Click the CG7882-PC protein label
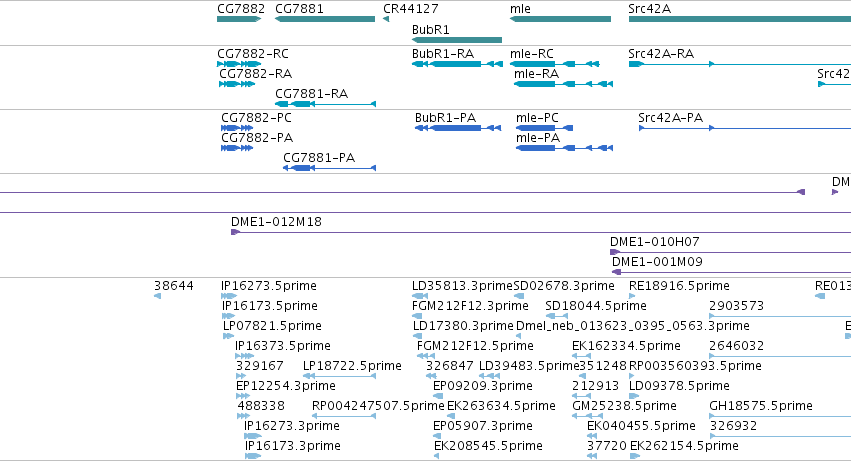This screenshot has width=851, height=461. point(256,118)
